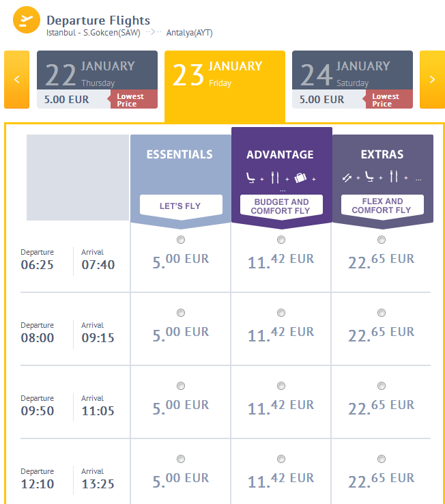445x504 pixels.
Task: Click the baggage icon in Advantage header
Action: tap(300, 178)
